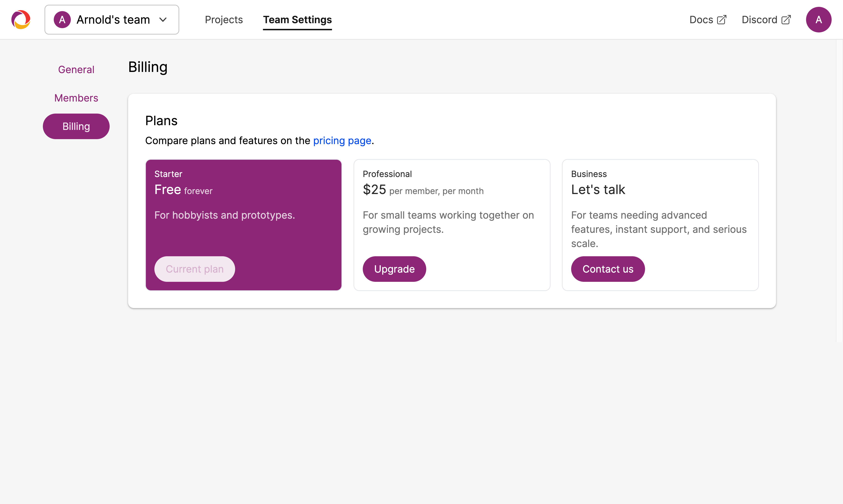Select the Team Settings tab
Screen dimensions: 843x504
pos(297,20)
